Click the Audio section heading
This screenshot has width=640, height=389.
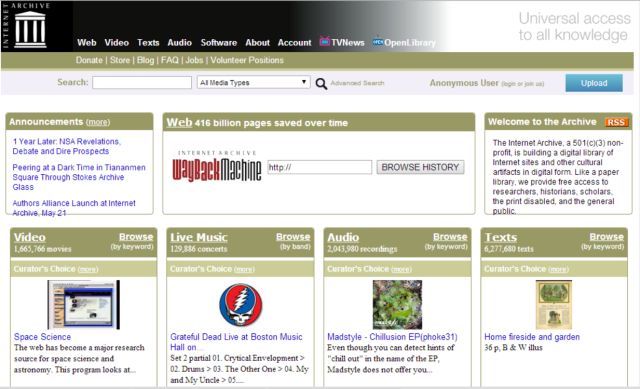point(343,237)
